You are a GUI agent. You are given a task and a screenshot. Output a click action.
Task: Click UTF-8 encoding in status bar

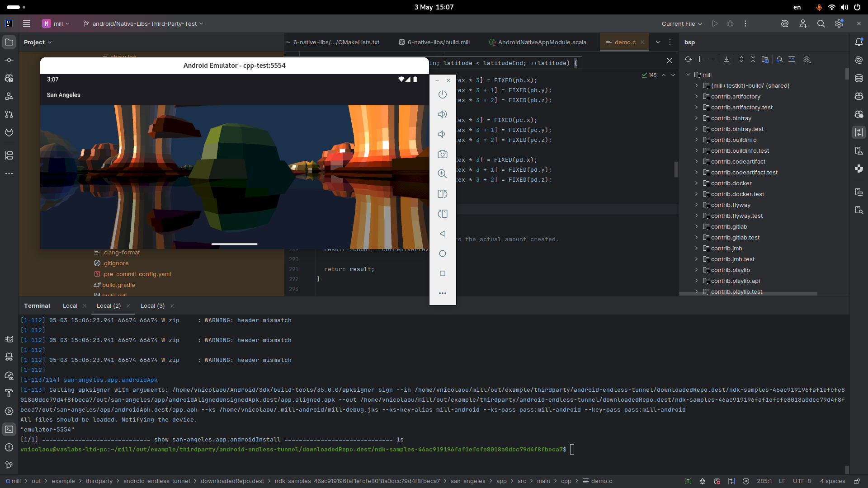click(x=802, y=481)
